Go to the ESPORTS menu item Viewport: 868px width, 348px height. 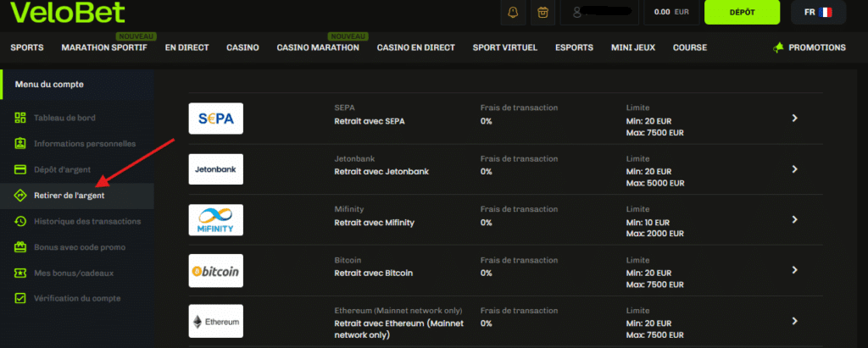click(574, 47)
